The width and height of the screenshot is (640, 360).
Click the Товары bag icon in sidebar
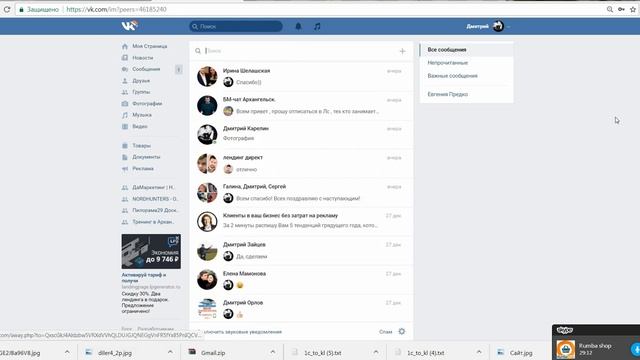coord(125,146)
